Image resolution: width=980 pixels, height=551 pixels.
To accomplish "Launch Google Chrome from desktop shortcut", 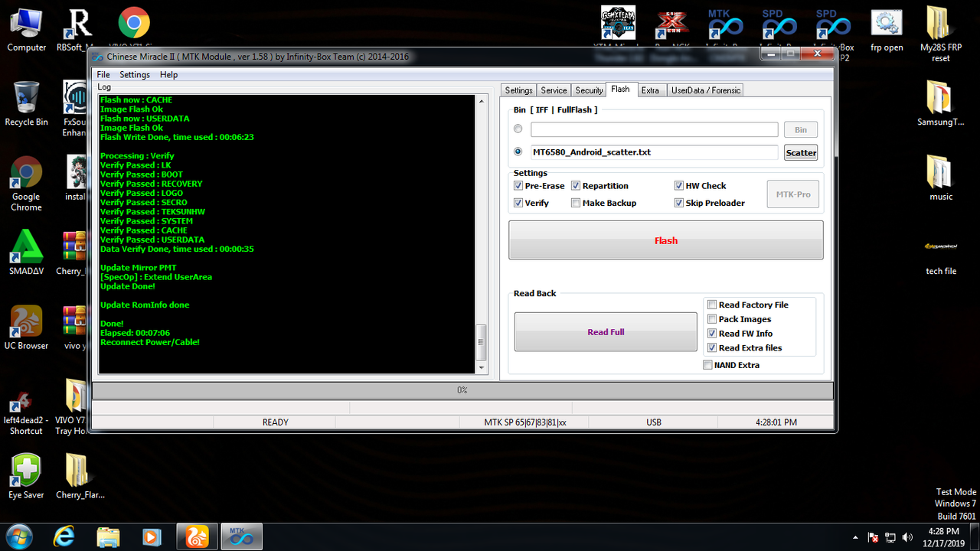I will 26,184.
